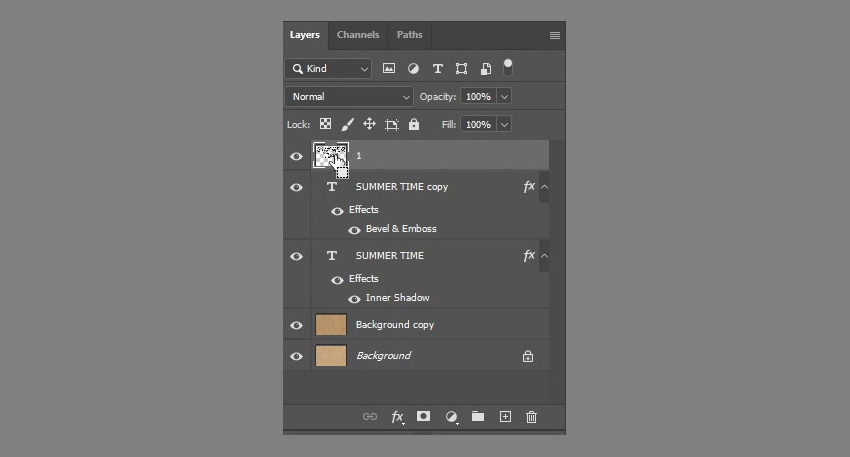
Task: Click fx badge on SUMMER TIME copy
Action: [x=529, y=186]
